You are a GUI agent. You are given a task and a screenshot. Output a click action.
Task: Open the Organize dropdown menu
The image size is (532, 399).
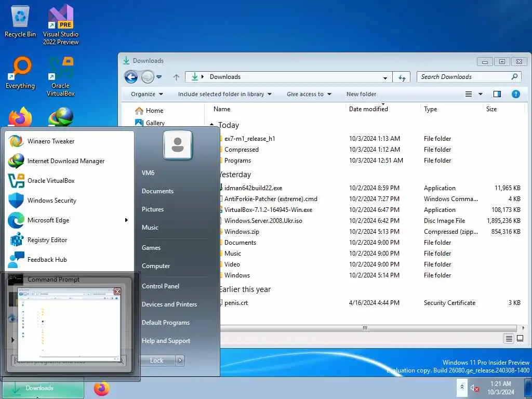(x=147, y=94)
